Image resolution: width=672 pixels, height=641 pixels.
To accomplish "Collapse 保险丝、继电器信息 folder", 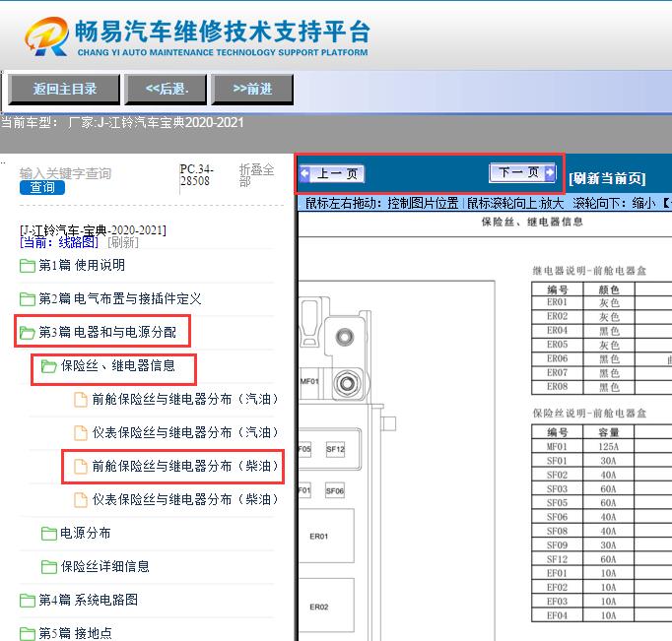I will 118,365.
